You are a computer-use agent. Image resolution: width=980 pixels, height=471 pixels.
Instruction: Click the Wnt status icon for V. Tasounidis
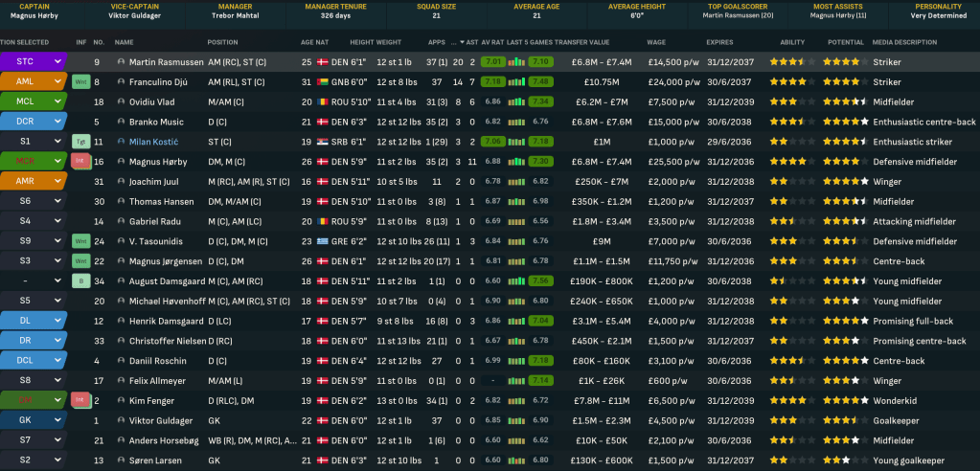[80, 241]
